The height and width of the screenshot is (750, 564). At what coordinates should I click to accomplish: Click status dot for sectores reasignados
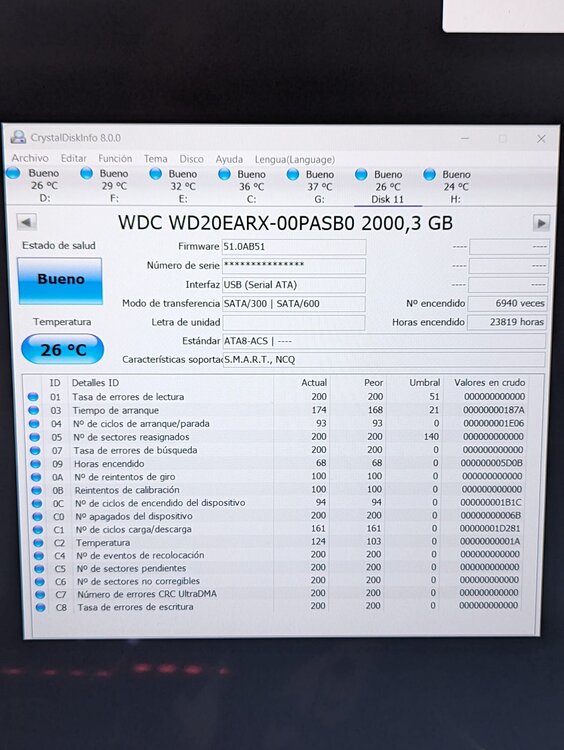coord(34,437)
